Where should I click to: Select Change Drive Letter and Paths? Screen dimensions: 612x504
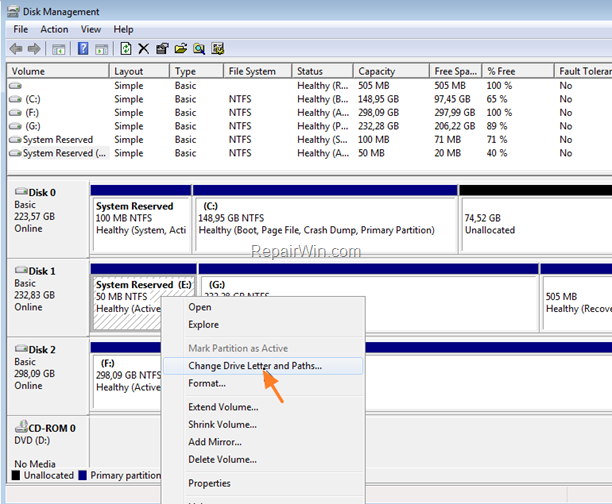tap(263, 366)
